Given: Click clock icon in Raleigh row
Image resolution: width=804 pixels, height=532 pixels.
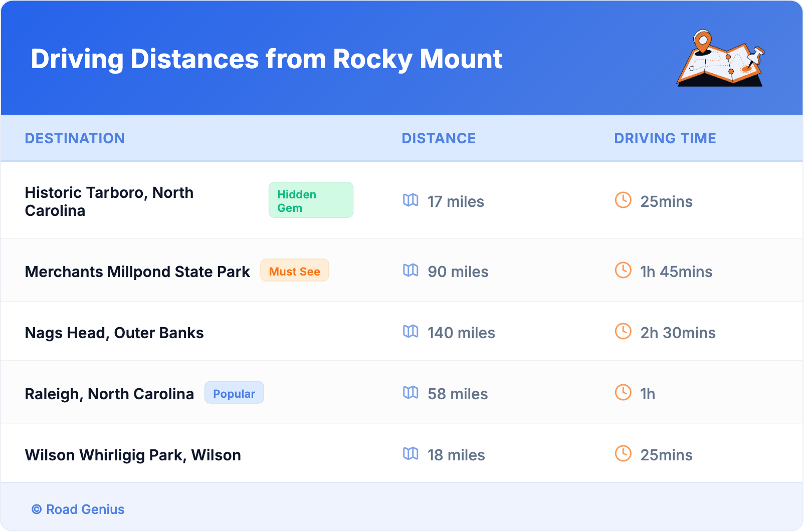Looking at the screenshot, I should point(623,393).
